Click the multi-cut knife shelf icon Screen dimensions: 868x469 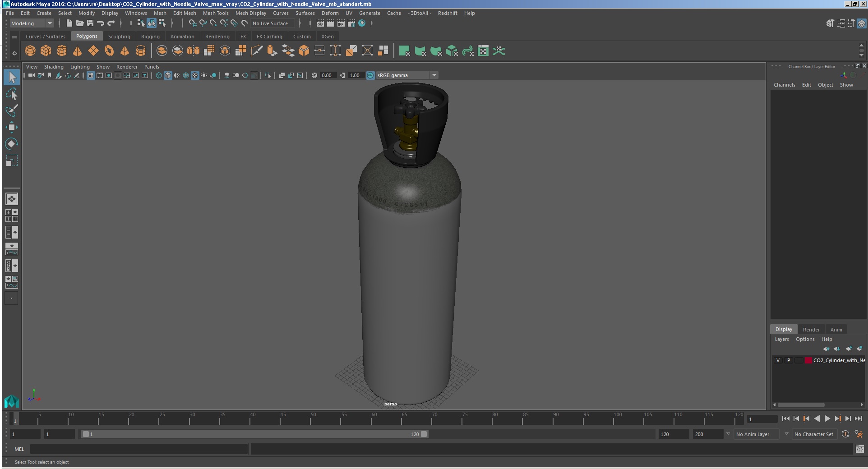256,51
